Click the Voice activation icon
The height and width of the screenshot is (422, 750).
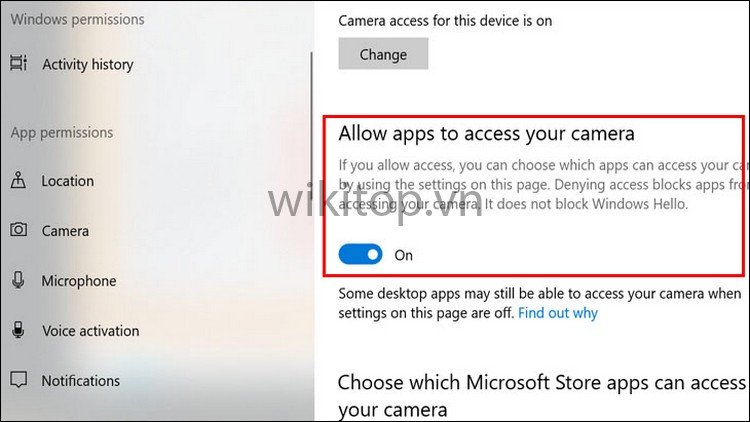(18, 330)
